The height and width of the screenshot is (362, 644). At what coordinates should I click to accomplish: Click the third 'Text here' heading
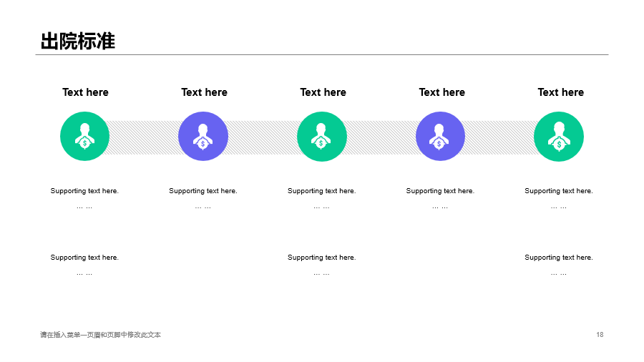pyautogui.click(x=323, y=92)
